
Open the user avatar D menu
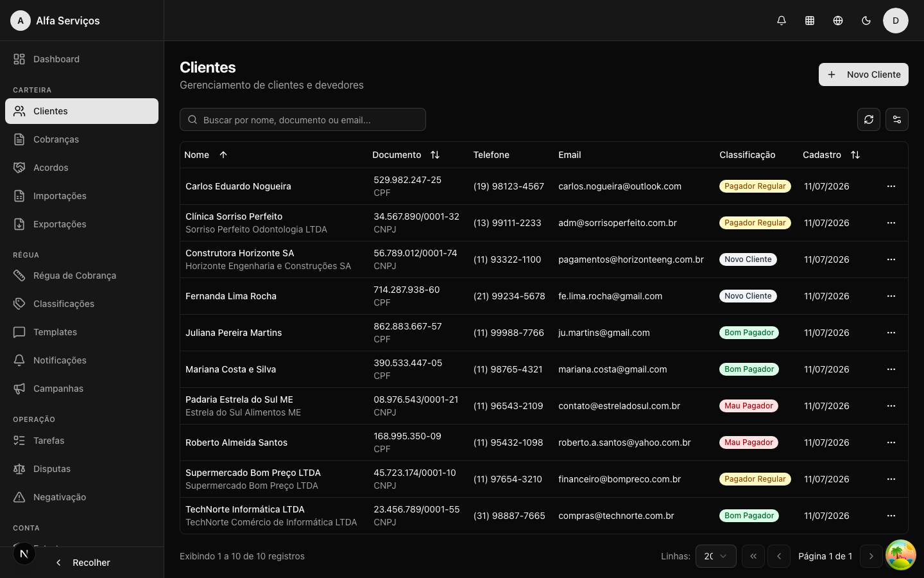pyautogui.click(x=896, y=21)
